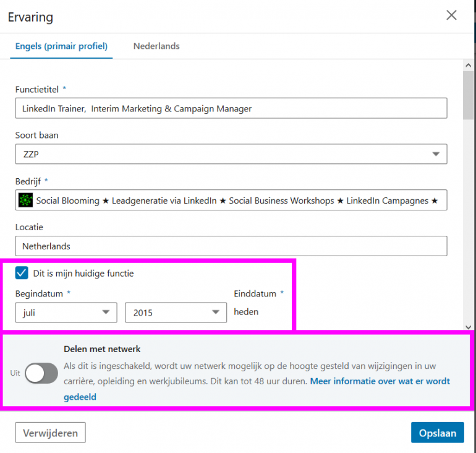This screenshot has width=476, height=453.
Task: Uncheck Dit is mijn huidige functie
Action: (x=22, y=273)
